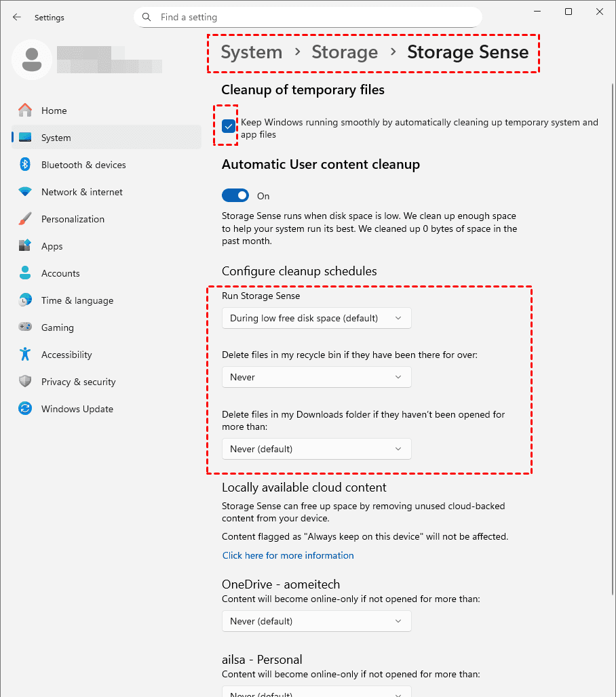The height and width of the screenshot is (697, 616).
Task: Click the Bluetooth & devices icon
Action: 25,165
